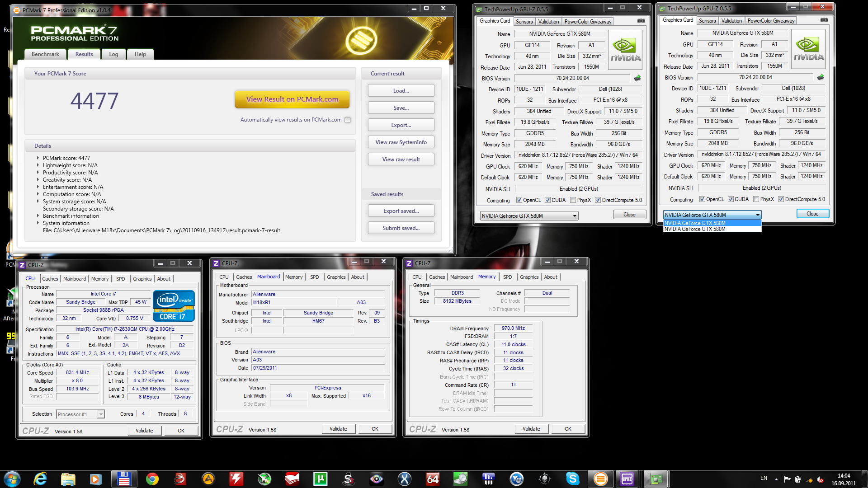Image resolution: width=868 pixels, height=488 pixels.
Task: Toggle CUDA checkbox in right GPU-Z
Action: [x=731, y=199]
